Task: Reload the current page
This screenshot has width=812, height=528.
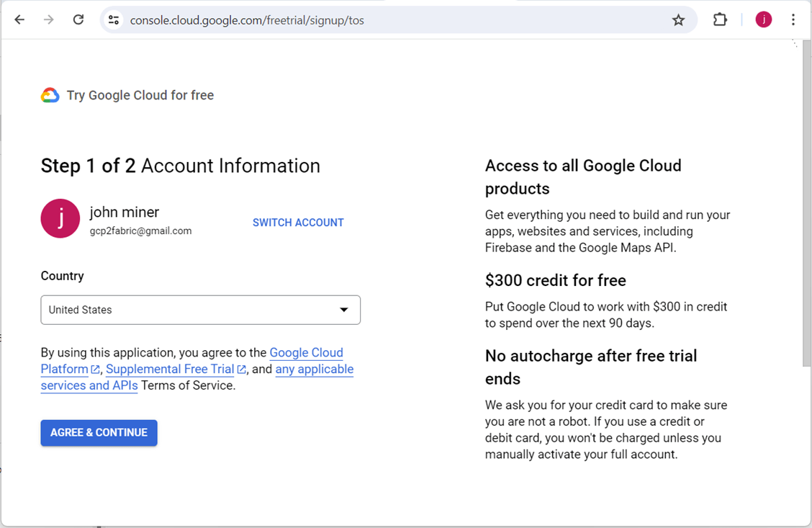Action: (78, 20)
